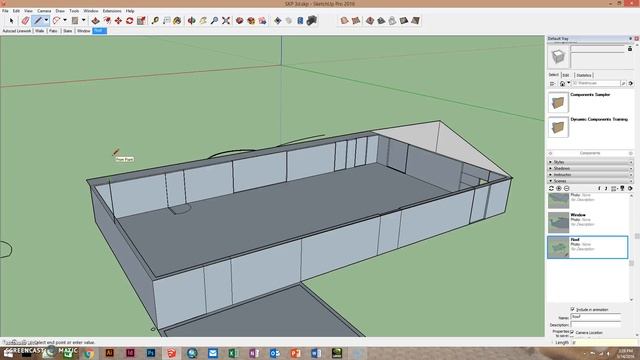Select the Rectangle shape tool
Screen dimensions: 640x360
75,20
